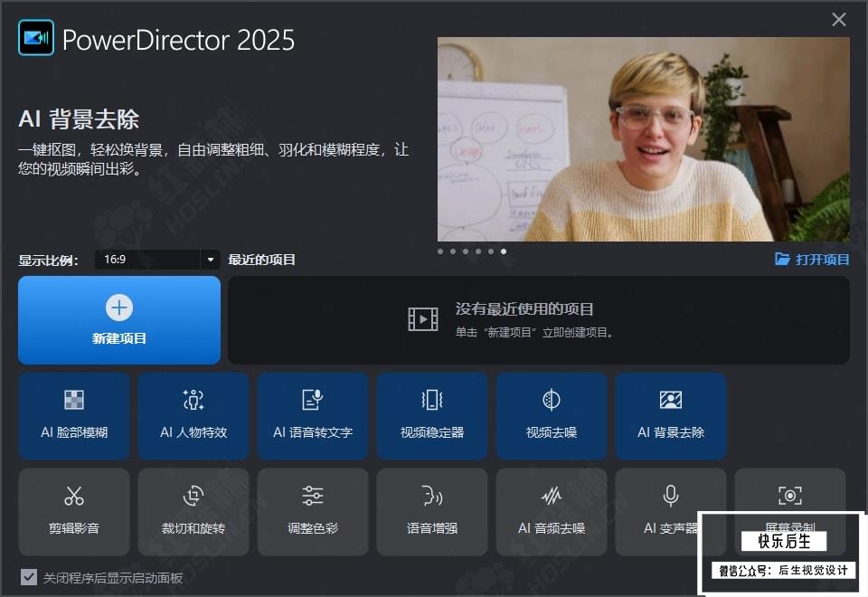
Task: Show the first carousel slide dot
Action: click(x=440, y=251)
